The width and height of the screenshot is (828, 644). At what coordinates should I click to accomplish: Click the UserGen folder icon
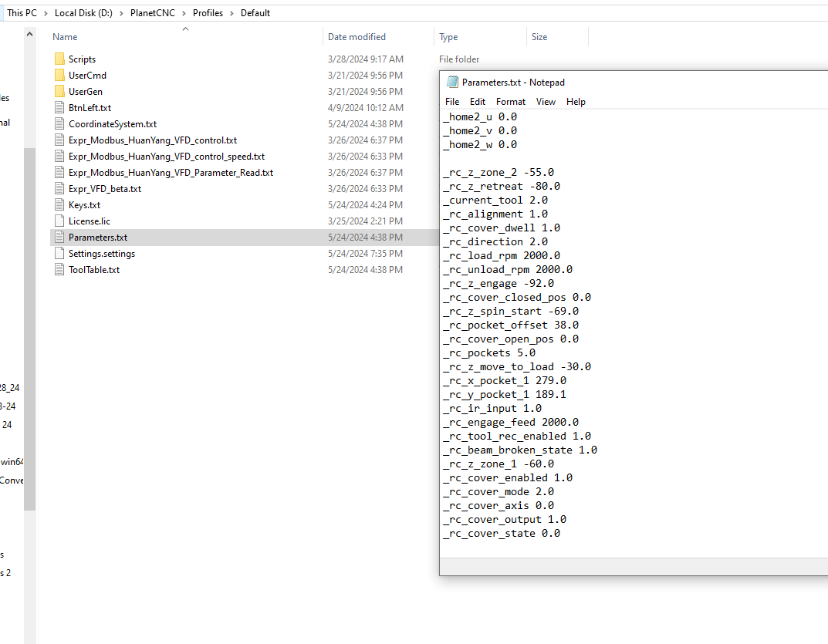coord(59,91)
